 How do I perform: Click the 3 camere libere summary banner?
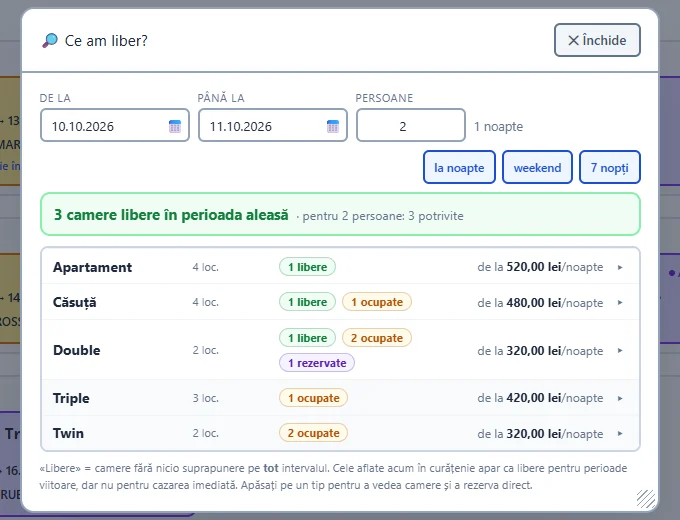340,215
